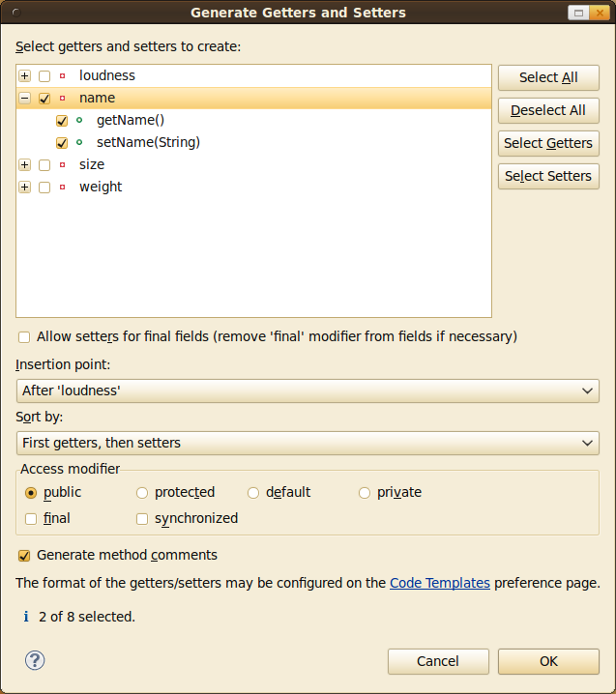This screenshot has height=694, width=616.
Task: Select the private access modifier
Action: (365, 493)
